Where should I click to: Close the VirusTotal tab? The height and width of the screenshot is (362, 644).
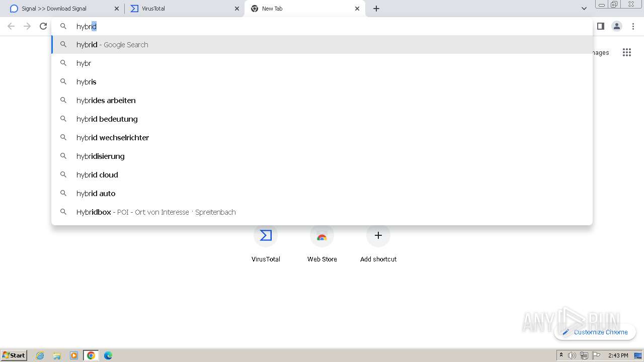pos(237,9)
